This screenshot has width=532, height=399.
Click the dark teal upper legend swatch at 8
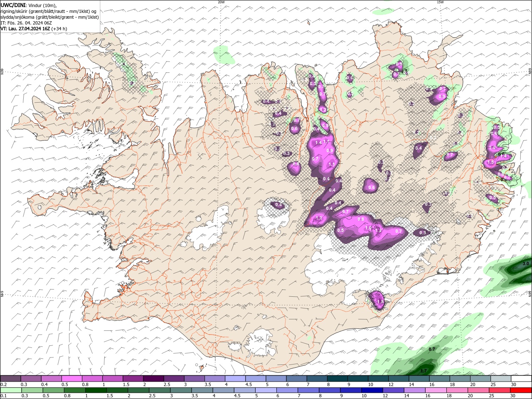[337, 379]
